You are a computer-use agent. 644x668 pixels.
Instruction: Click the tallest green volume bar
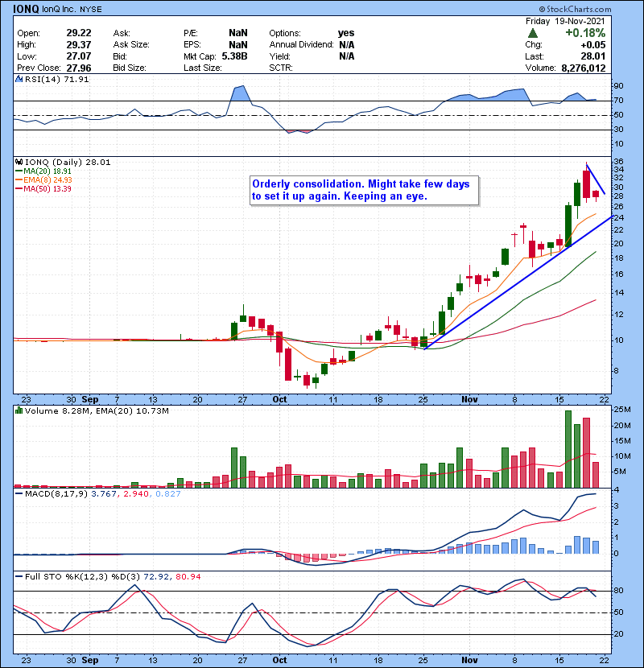568,449
